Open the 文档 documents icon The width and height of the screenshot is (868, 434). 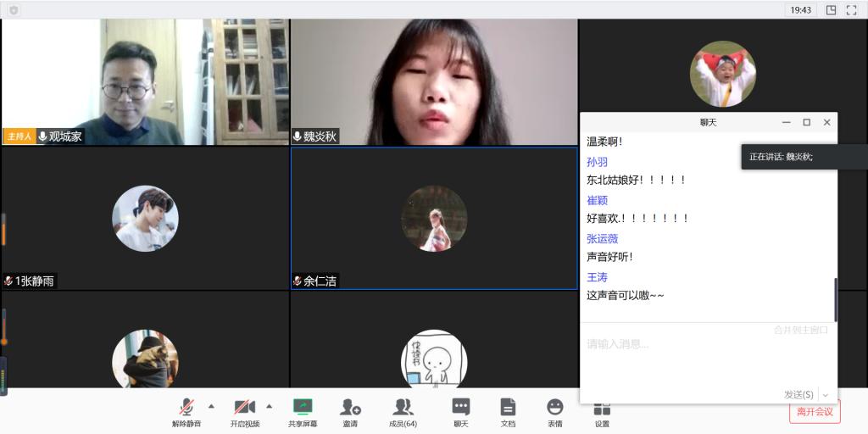508,412
